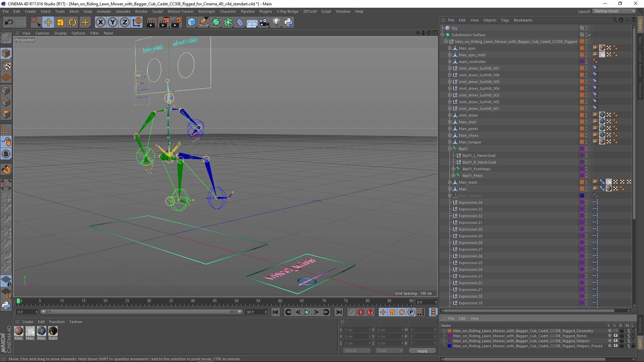Open viewport Cameras menu
644x362 pixels.
click(x=42, y=33)
